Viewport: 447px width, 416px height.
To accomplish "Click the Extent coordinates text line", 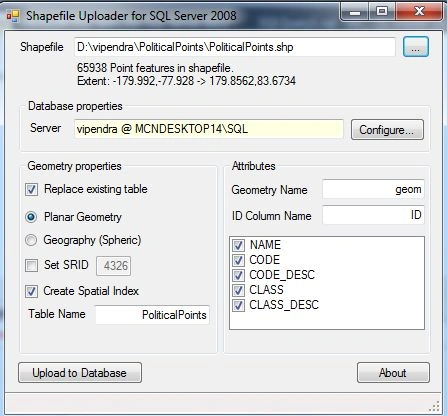I will point(186,81).
